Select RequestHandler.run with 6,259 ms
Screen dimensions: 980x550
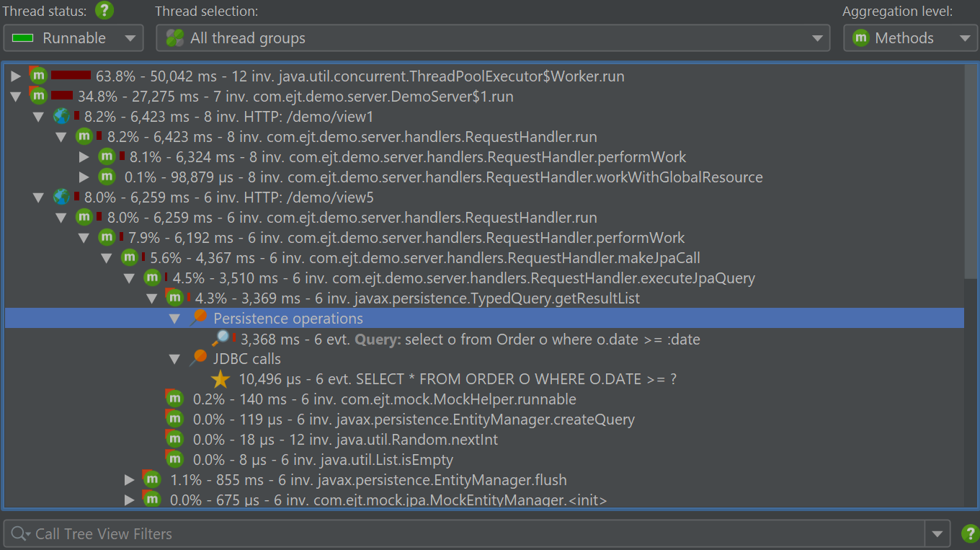pos(352,217)
